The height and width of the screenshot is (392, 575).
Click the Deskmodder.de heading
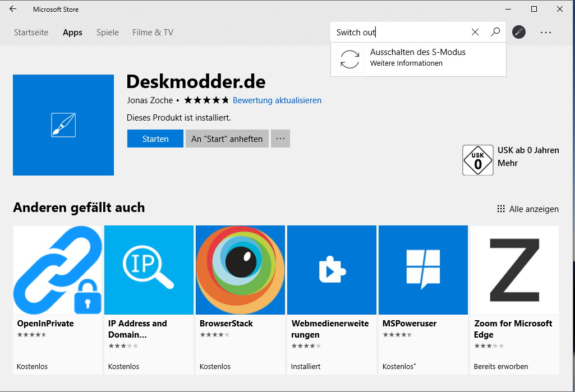click(x=196, y=81)
